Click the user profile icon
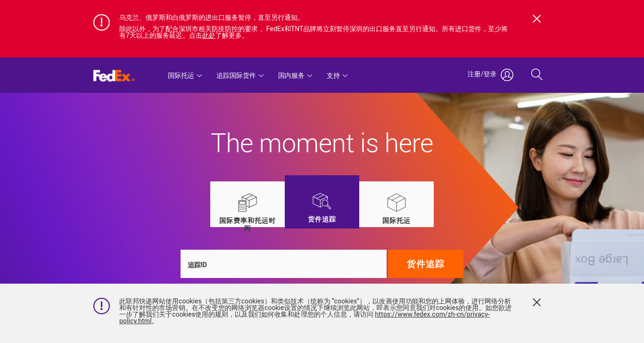 (507, 75)
